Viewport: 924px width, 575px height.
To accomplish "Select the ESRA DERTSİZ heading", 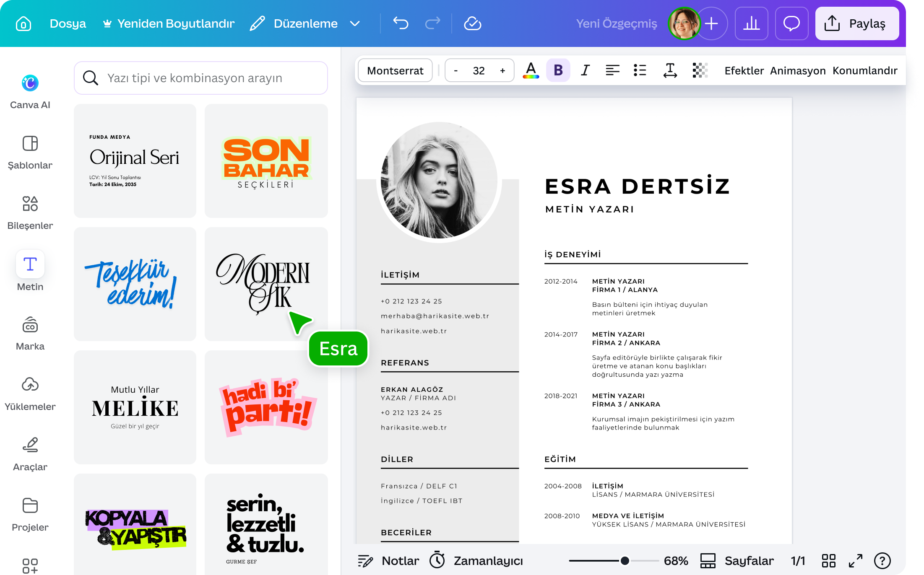I will pyautogui.click(x=638, y=186).
